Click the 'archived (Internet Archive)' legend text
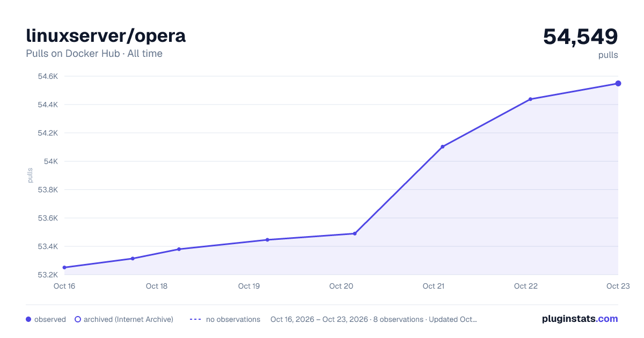 [x=128, y=319]
